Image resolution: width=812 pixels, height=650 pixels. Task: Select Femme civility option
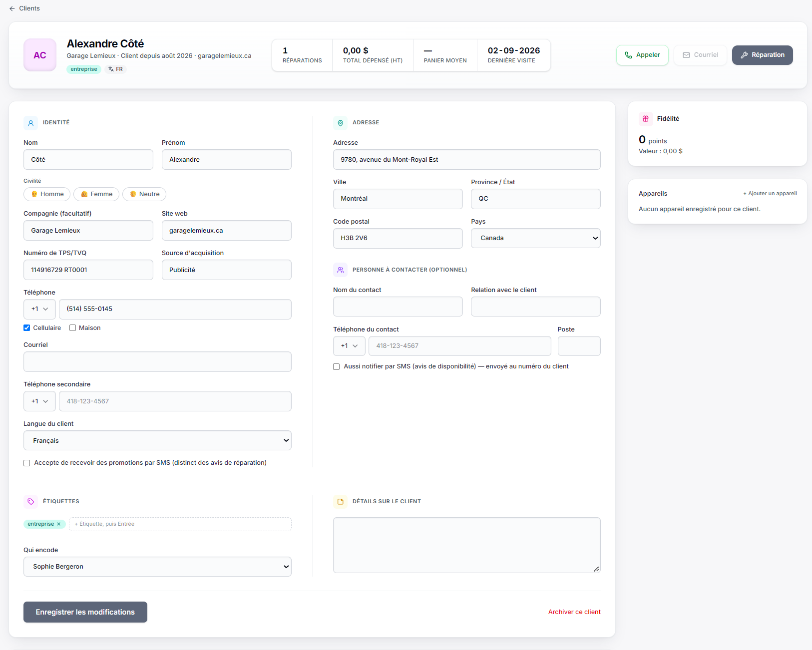[96, 194]
